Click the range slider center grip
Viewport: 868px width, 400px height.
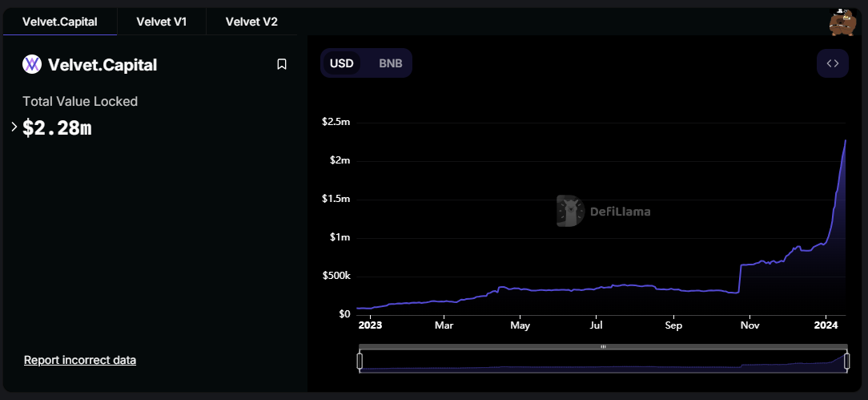604,347
